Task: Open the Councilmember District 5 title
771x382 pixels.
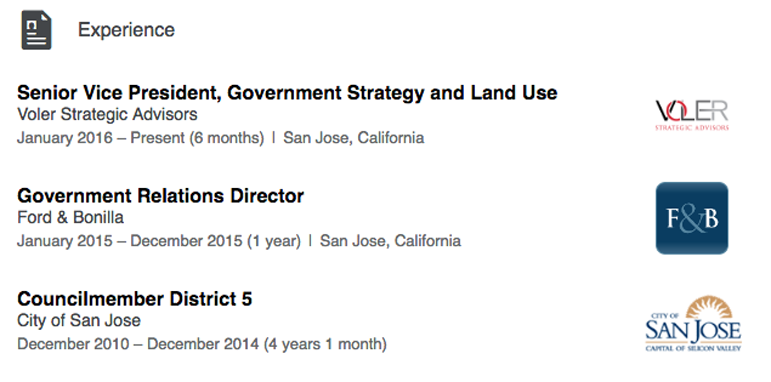Action: click(x=135, y=299)
